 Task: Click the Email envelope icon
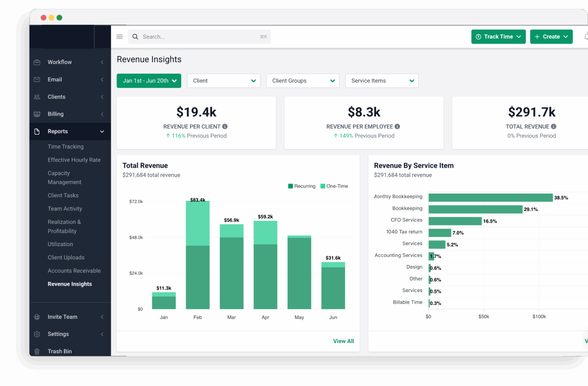click(37, 80)
